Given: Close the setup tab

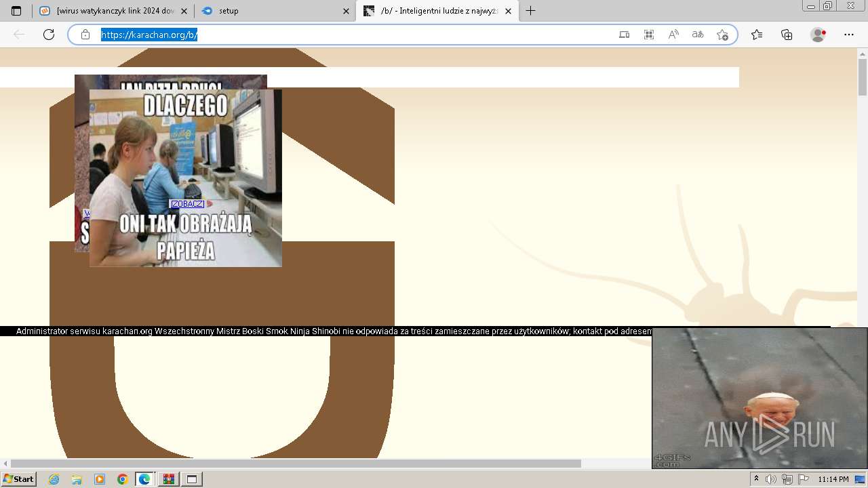Looking at the screenshot, I should point(346,11).
